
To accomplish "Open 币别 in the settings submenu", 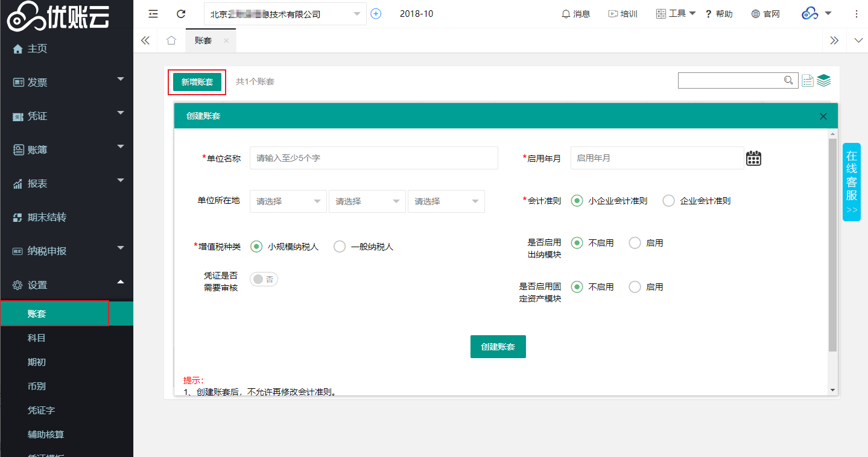I will point(66,386).
